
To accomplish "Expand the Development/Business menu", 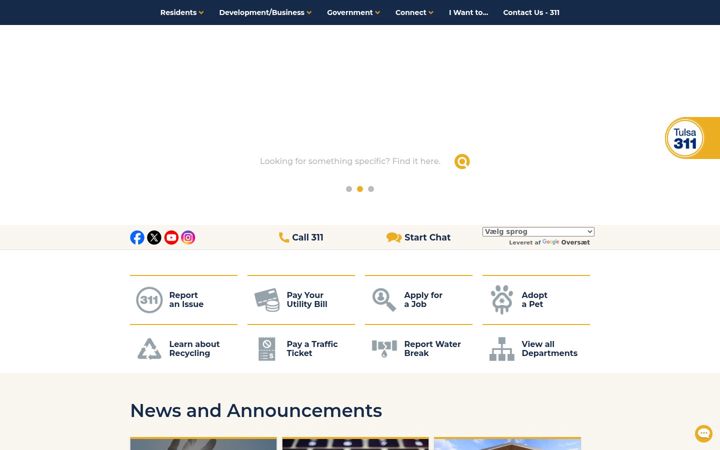I will pyautogui.click(x=265, y=12).
